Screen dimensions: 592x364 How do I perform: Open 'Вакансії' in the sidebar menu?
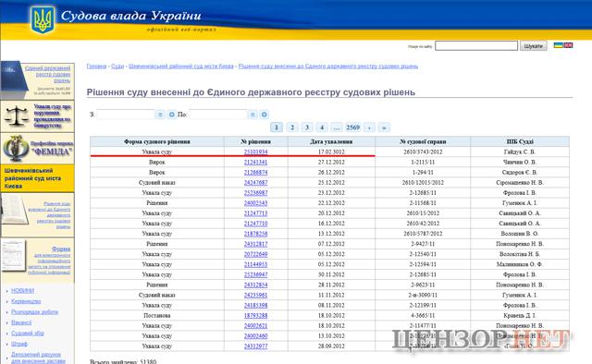click(x=21, y=322)
